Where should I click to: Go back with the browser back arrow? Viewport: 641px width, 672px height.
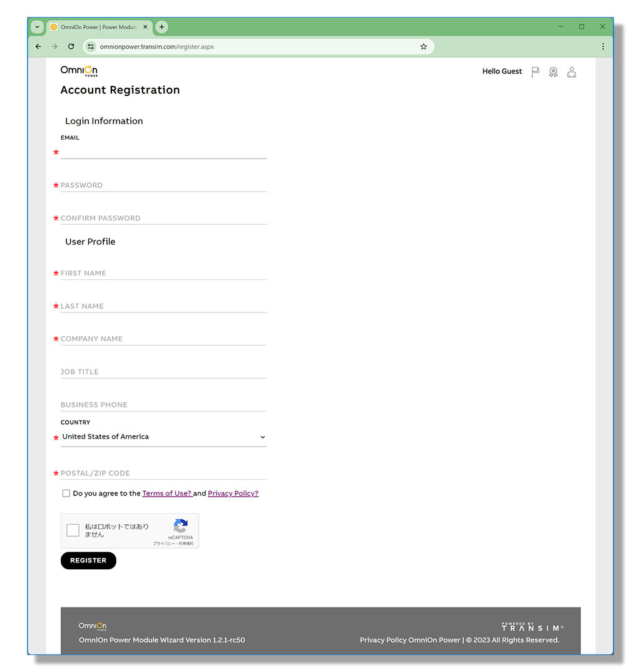(38, 46)
